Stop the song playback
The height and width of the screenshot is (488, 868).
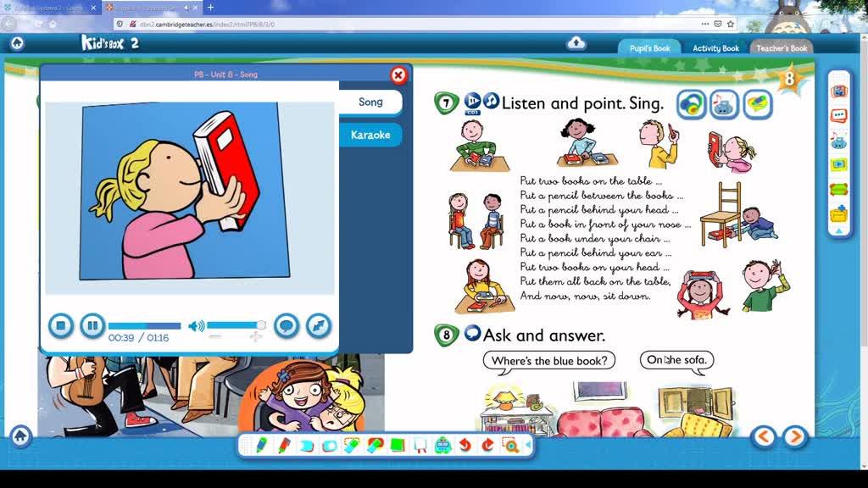point(61,326)
